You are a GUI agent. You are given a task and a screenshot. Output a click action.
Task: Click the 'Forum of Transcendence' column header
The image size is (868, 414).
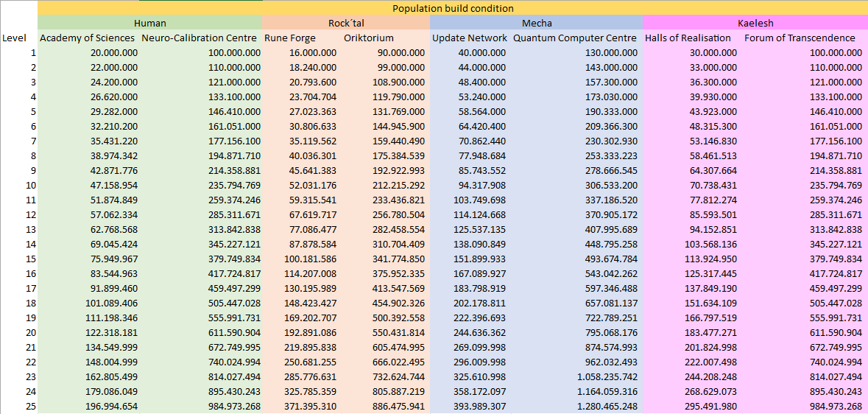click(x=800, y=38)
